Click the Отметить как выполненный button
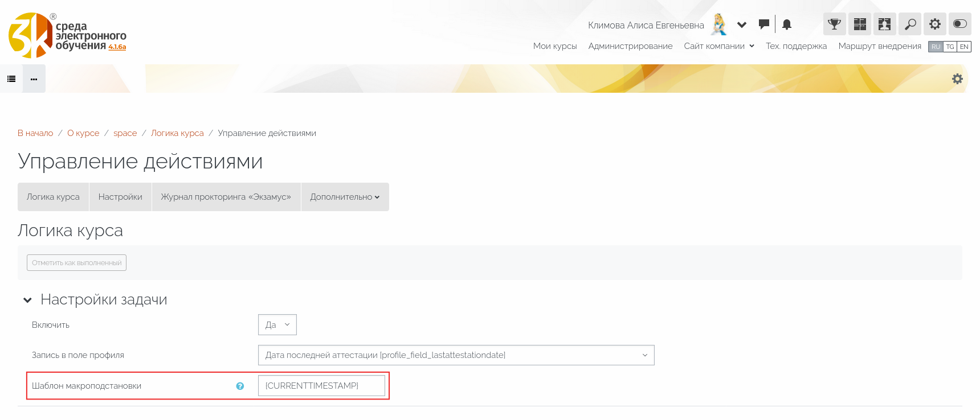Screen dimensions: 980x420 [x=76, y=263]
